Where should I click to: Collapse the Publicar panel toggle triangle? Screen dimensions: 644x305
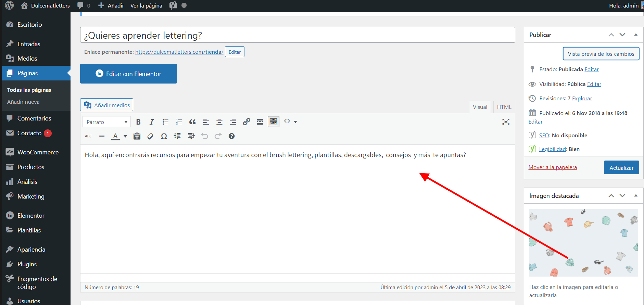pos(636,35)
